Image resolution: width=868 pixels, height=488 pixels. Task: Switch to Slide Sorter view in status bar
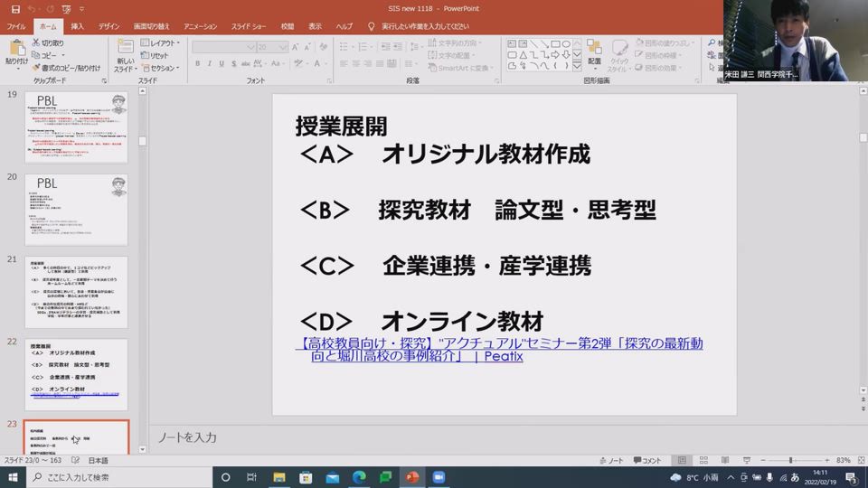click(702, 460)
